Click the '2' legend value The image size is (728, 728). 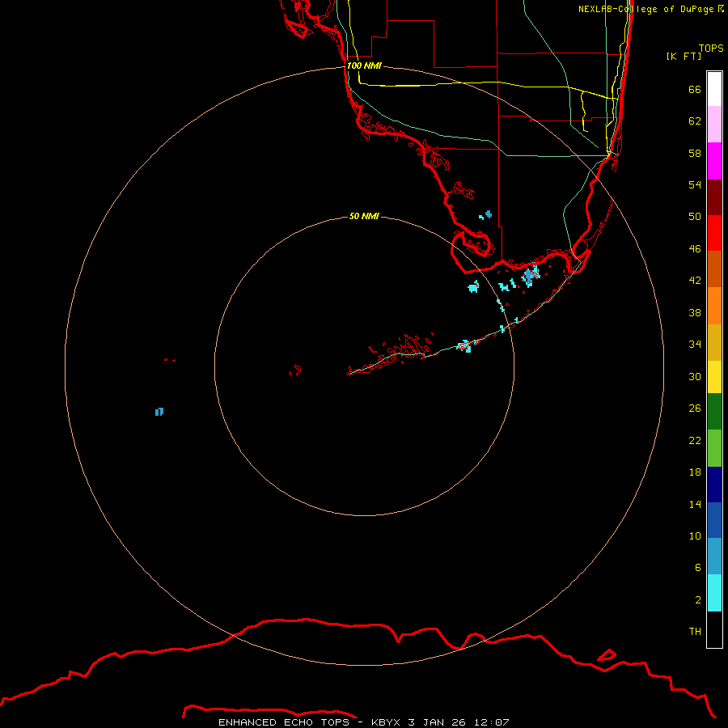[698, 600]
